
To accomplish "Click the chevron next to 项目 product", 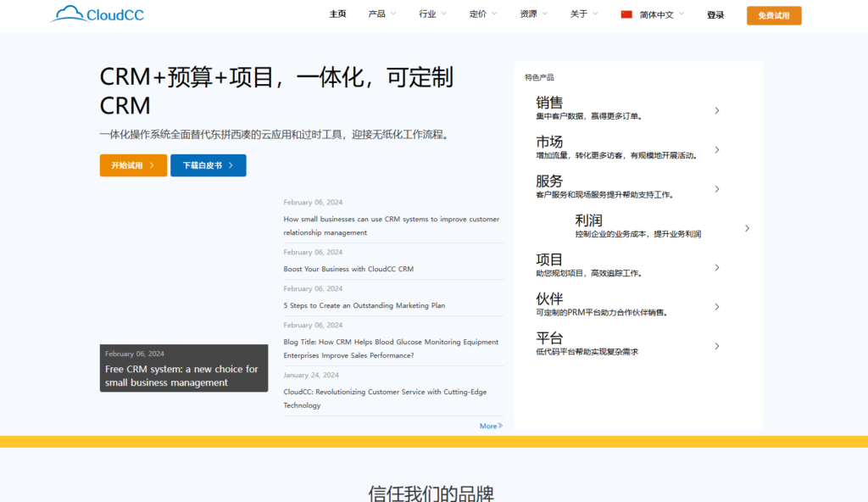I will tap(716, 267).
